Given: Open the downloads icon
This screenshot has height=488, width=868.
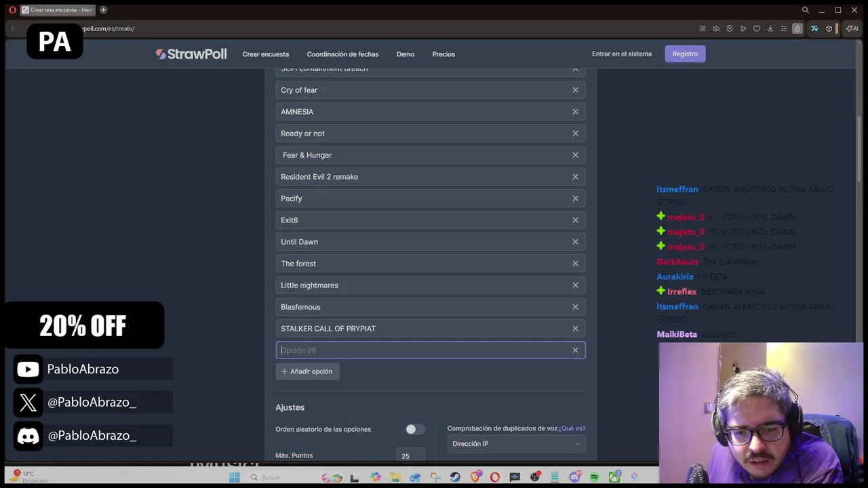Looking at the screenshot, I should [x=770, y=28].
